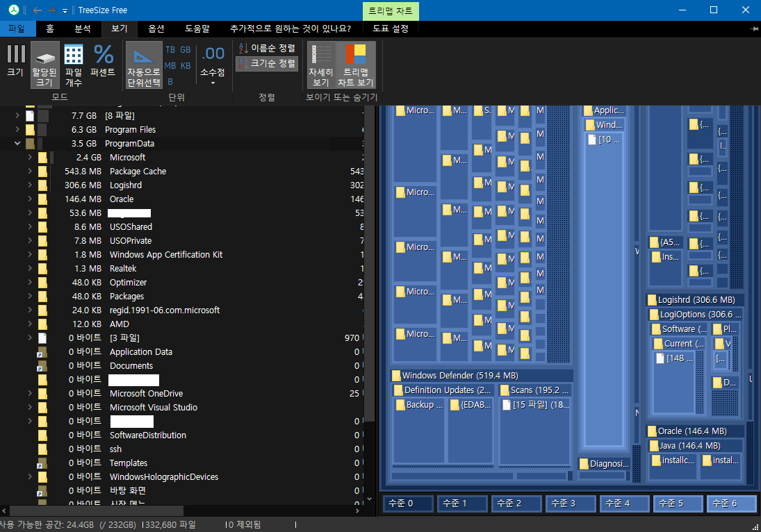Sort by size with 크기순 정렬
This screenshot has width=761, height=532.
267,63
